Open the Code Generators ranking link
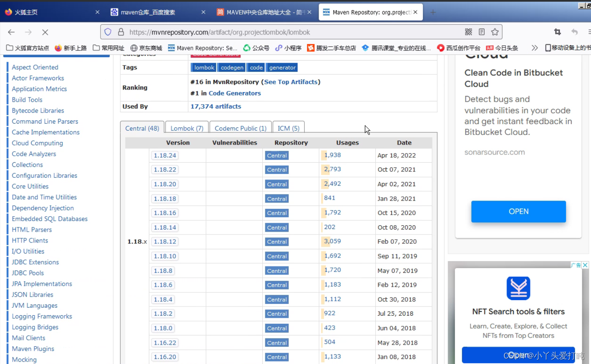 tap(235, 93)
